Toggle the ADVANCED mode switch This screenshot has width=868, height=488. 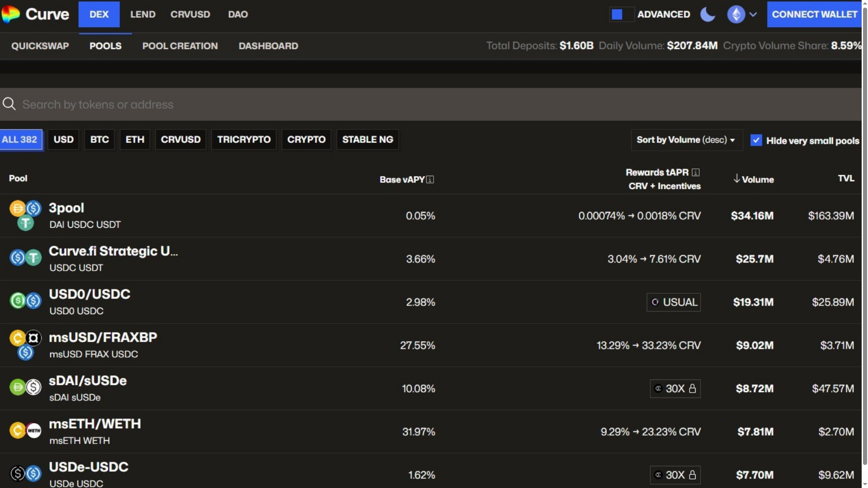(621, 14)
